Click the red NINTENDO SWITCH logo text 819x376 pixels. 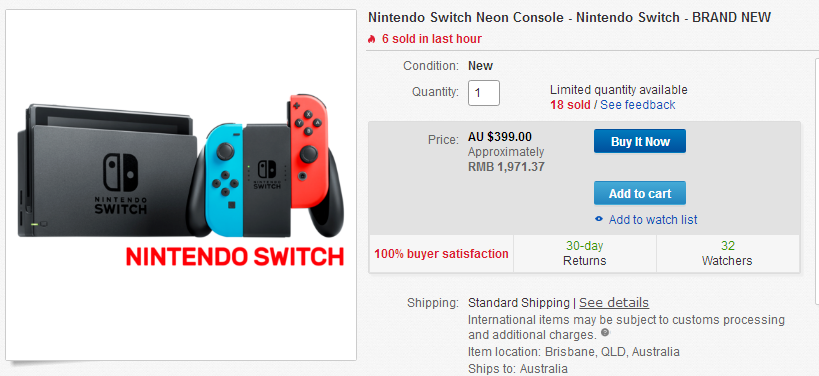click(x=235, y=257)
